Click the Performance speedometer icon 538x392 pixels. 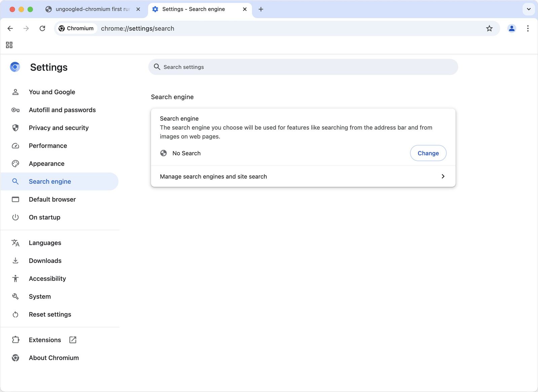(x=15, y=145)
